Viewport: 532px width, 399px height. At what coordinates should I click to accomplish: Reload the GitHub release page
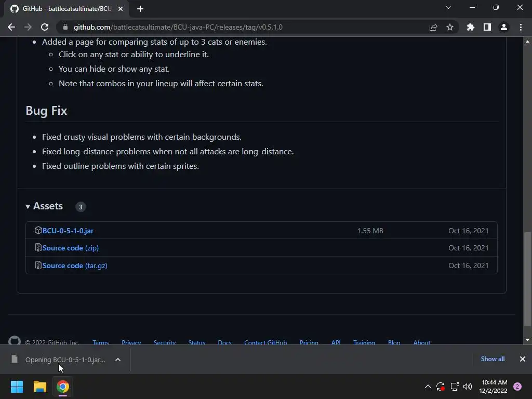(x=45, y=27)
